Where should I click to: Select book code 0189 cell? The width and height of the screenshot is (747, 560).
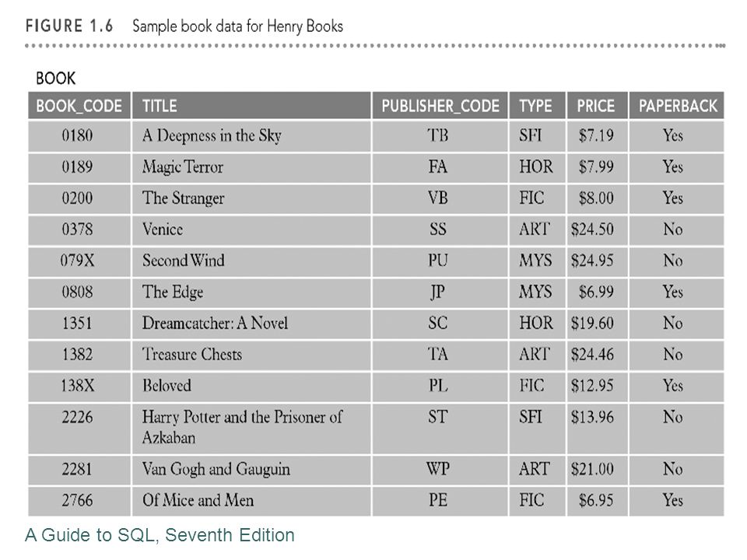79,168
